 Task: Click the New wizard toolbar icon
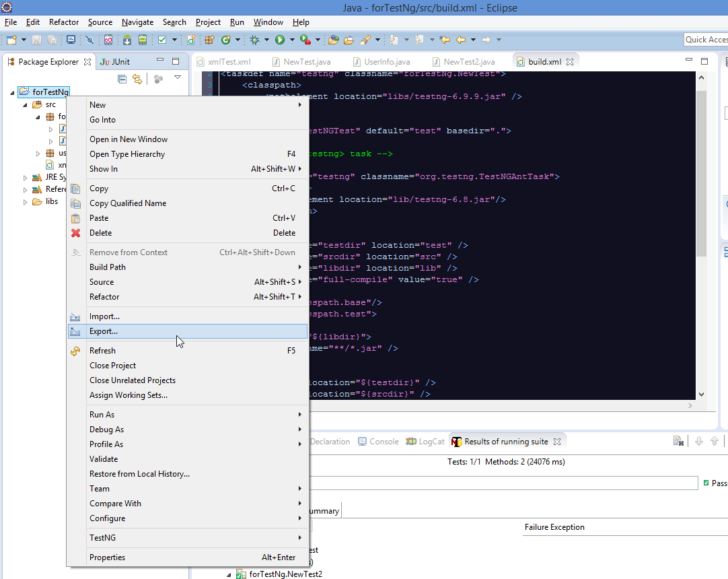(x=11, y=40)
